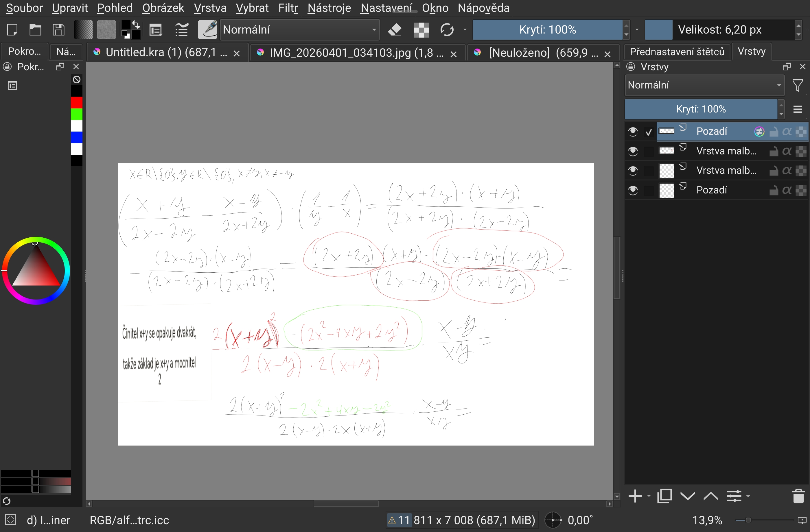Open the brush editor settings icon
Viewport: 810px width, 532px height.
tap(156, 30)
